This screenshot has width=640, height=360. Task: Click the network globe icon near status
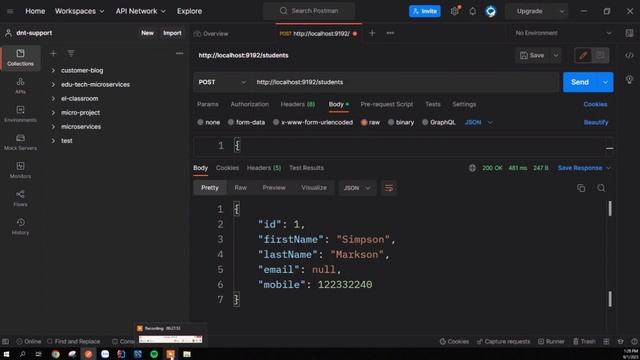tap(472, 168)
